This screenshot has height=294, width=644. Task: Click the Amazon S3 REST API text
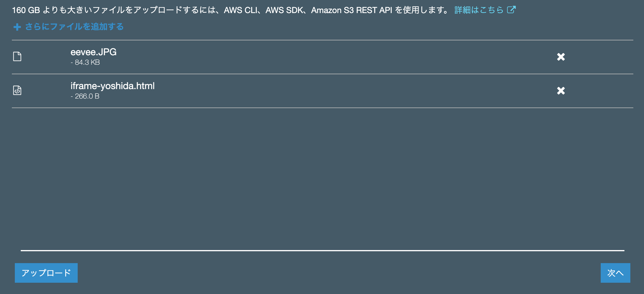click(352, 10)
